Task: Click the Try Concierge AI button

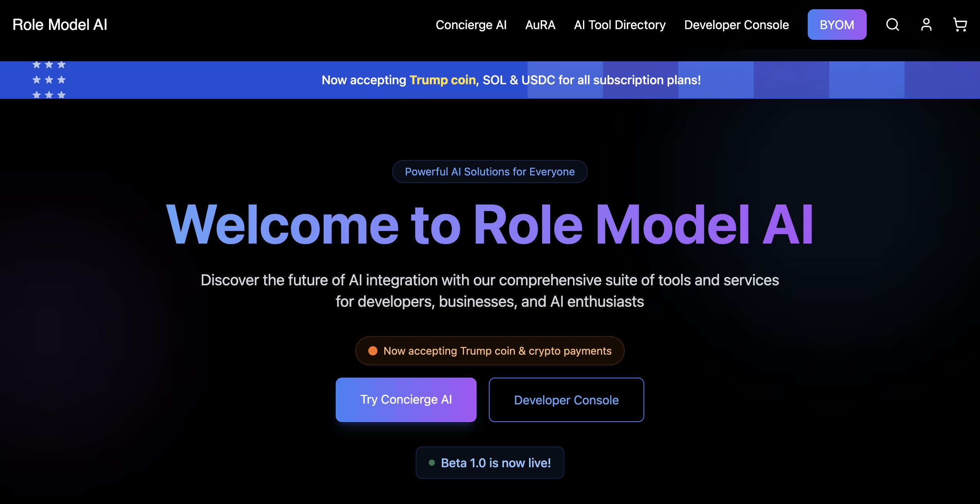Action: 406,399
